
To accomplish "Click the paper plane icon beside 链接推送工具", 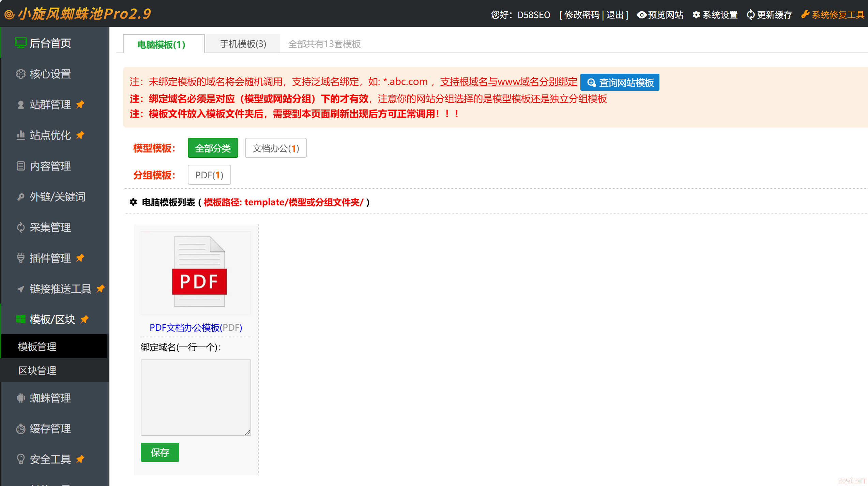I will tap(21, 289).
